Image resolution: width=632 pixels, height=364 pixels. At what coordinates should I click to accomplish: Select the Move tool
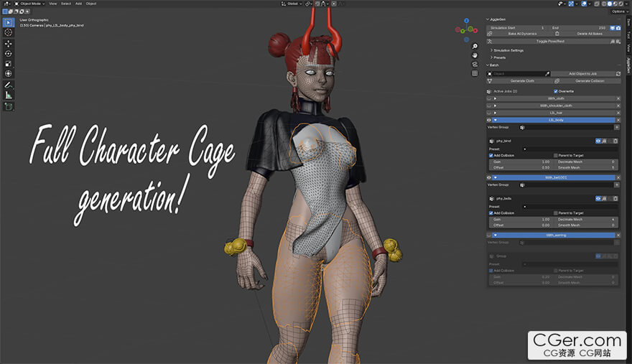pyautogui.click(x=9, y=43)
